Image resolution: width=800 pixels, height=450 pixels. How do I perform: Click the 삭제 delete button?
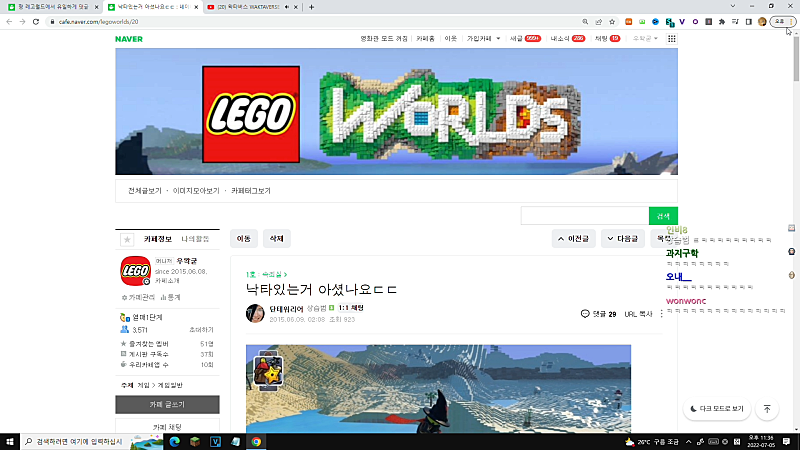(277, 239)
